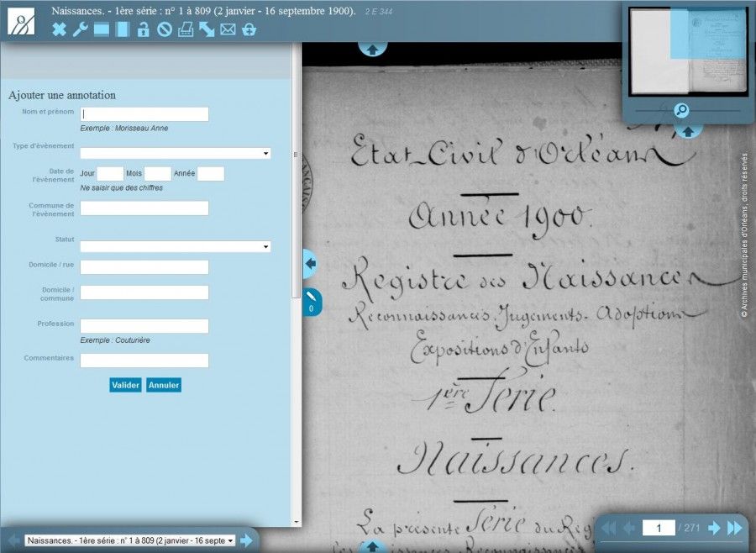Go to the next page arrow
Image resolution: width=756 pixels, height=553 pixels.
coord(714,529)
